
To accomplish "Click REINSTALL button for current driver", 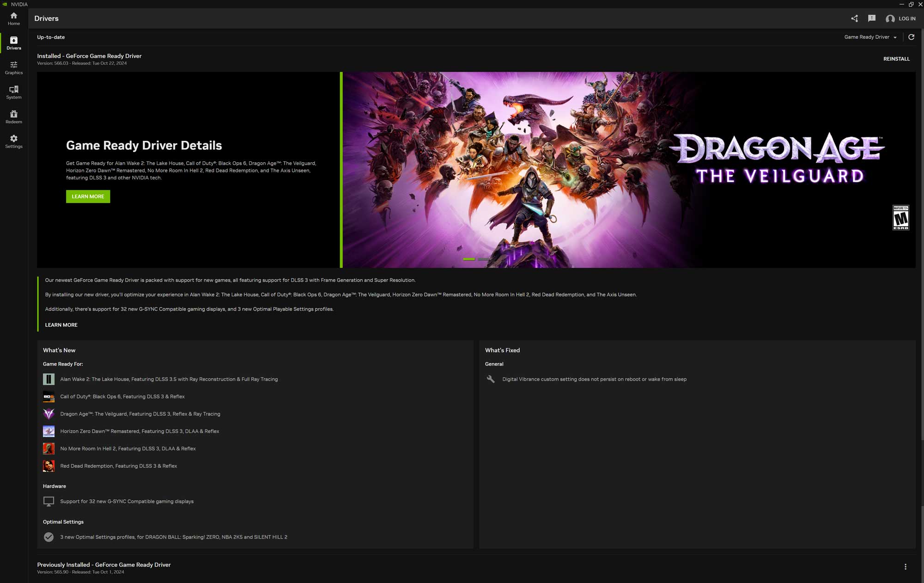I will click(x=896, y=59).
